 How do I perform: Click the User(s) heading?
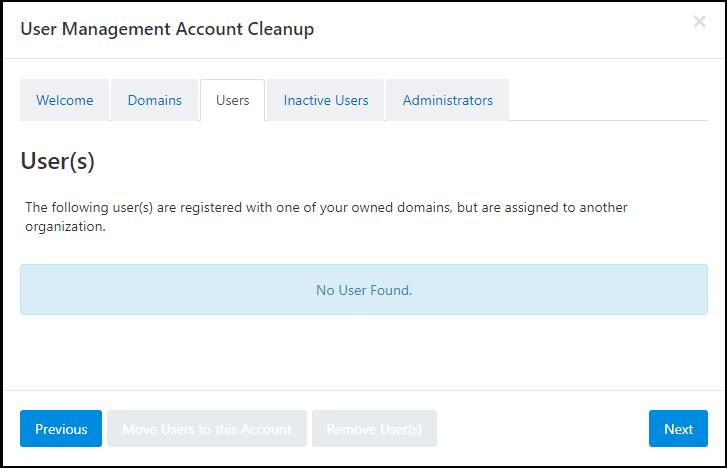(x=57, y=161)
